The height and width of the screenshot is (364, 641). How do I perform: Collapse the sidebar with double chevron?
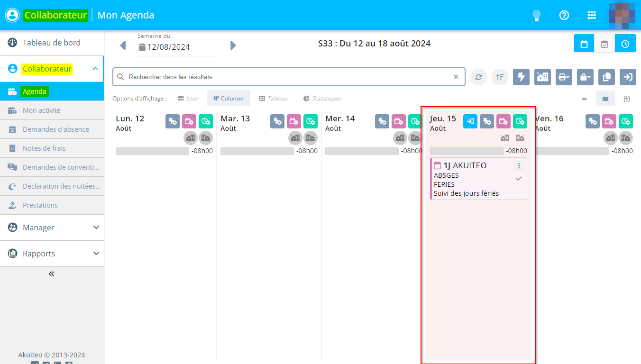point(52,273)
